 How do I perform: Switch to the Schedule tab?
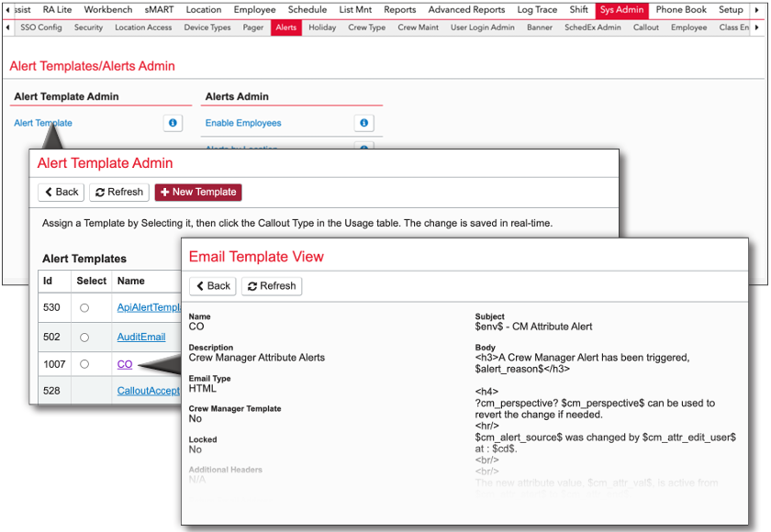tap(307, 10)
